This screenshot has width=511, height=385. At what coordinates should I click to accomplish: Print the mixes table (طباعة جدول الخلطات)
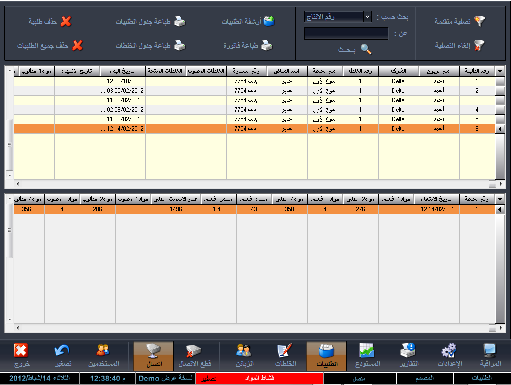coord(180,45)
